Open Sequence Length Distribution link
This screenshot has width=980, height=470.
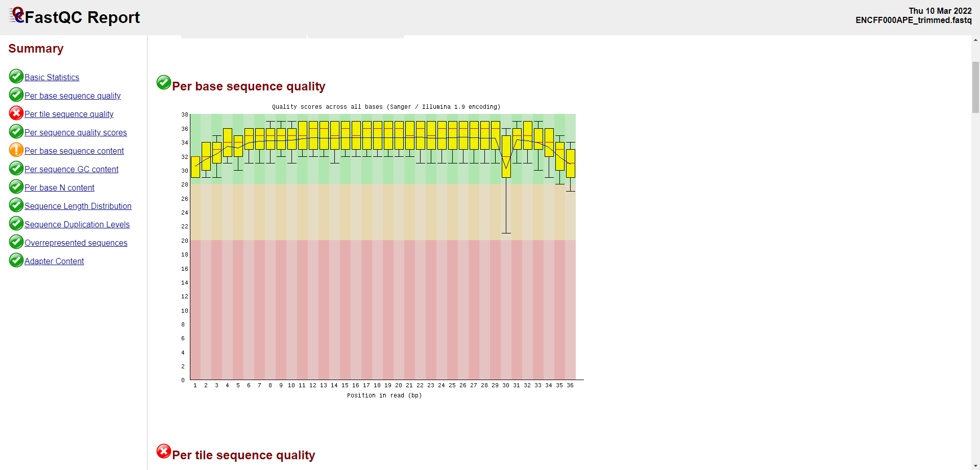coord(78,206)
